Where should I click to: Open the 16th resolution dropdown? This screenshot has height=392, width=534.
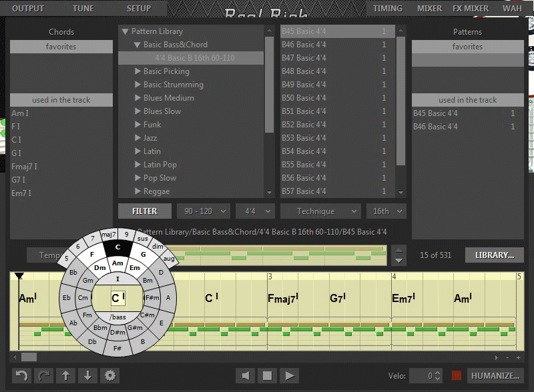point(386,211)
